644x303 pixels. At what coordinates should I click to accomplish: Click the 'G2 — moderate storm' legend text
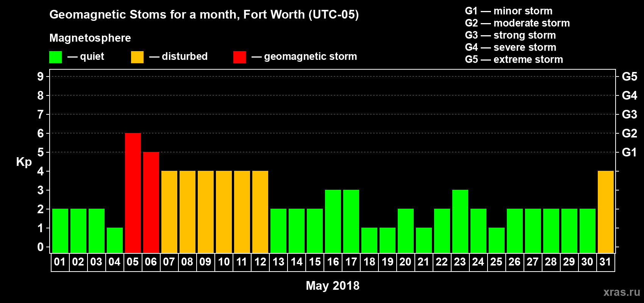tap(517, 23)
